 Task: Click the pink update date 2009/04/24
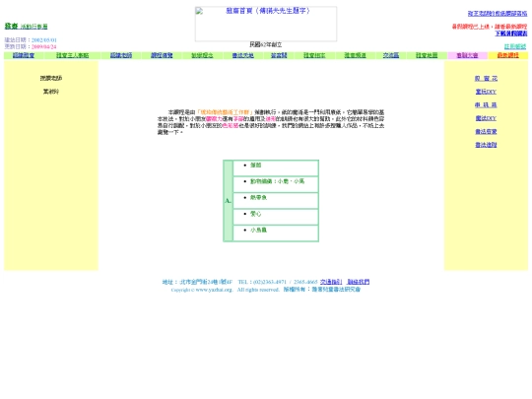pyautogui.click(x=44, y=47)
